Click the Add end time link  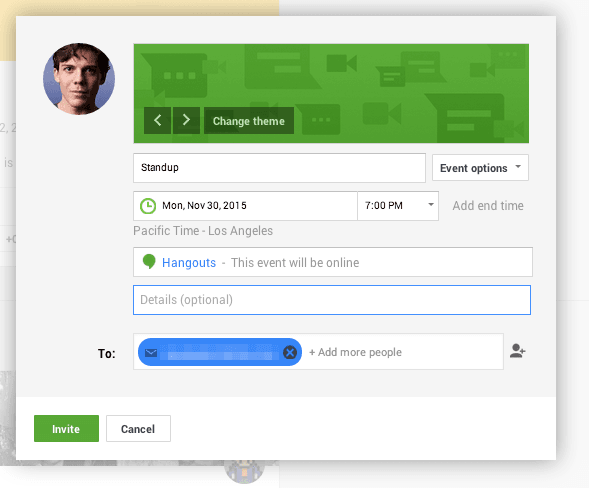[x=488, y=206]
